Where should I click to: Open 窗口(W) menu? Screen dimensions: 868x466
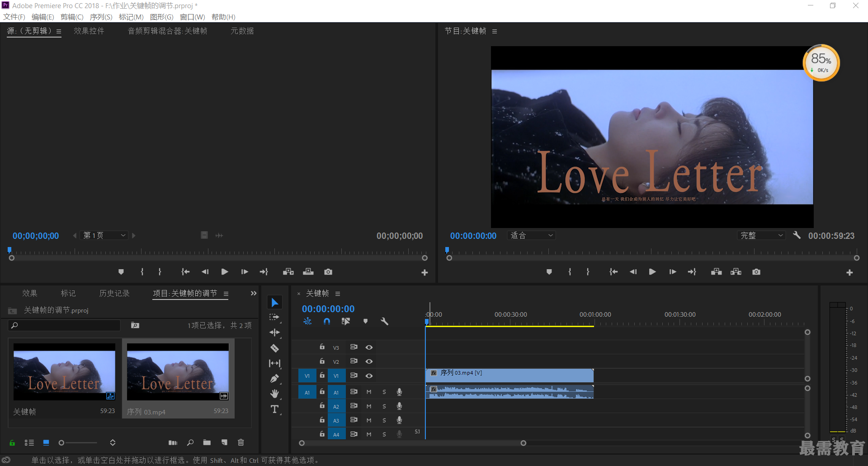193,17
